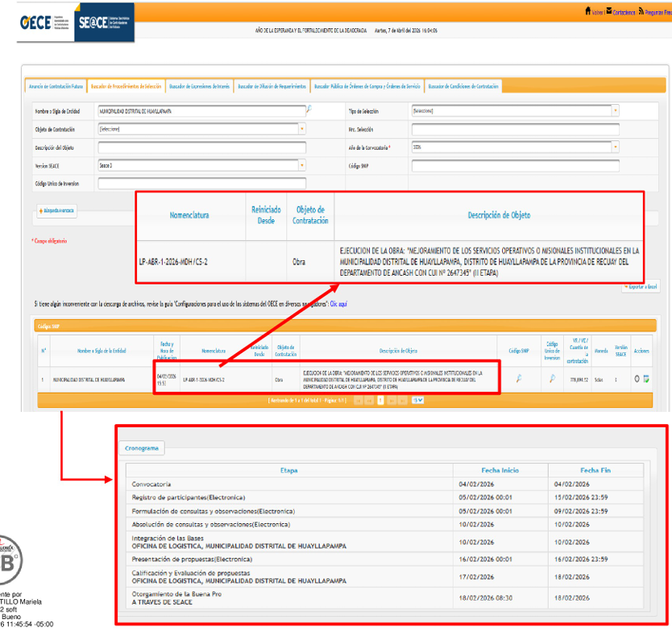Open the Tipo de Selección dropdown
The width and height of the screenshot is (672, 632).
pyautogui.click(x=616, y=110)
